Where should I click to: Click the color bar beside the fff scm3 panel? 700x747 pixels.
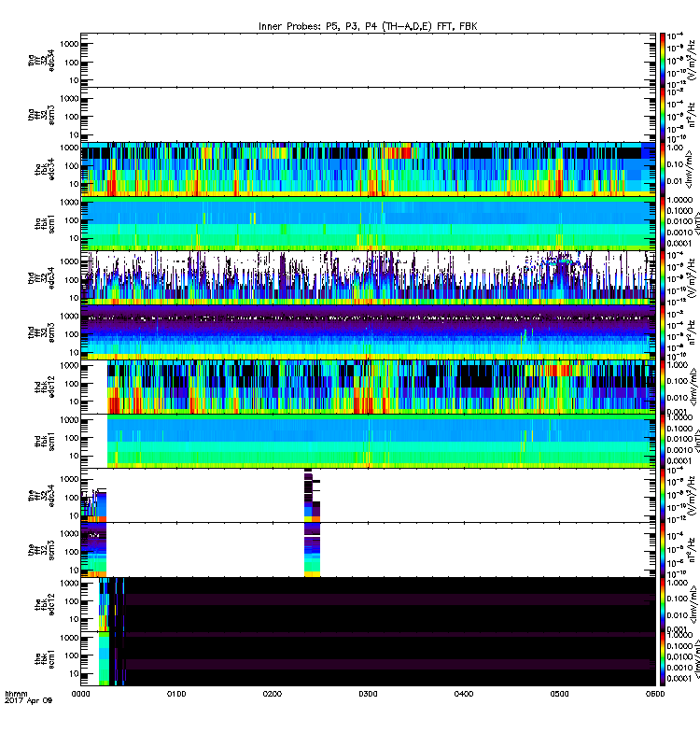(x=663, y=550)
